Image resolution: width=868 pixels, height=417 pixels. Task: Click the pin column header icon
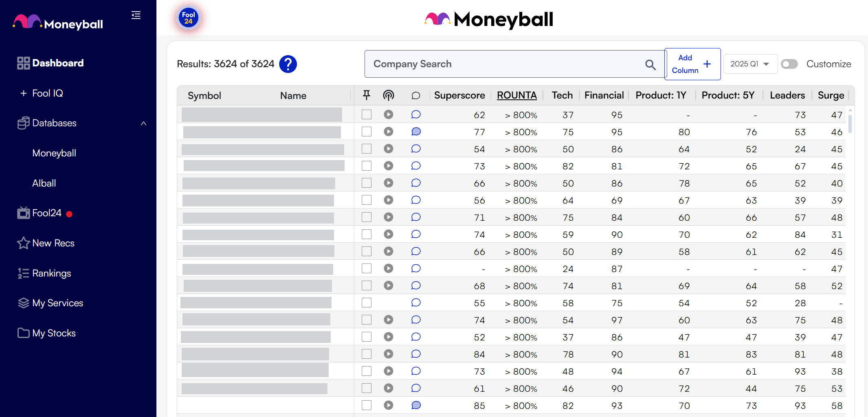pos(367,95)
